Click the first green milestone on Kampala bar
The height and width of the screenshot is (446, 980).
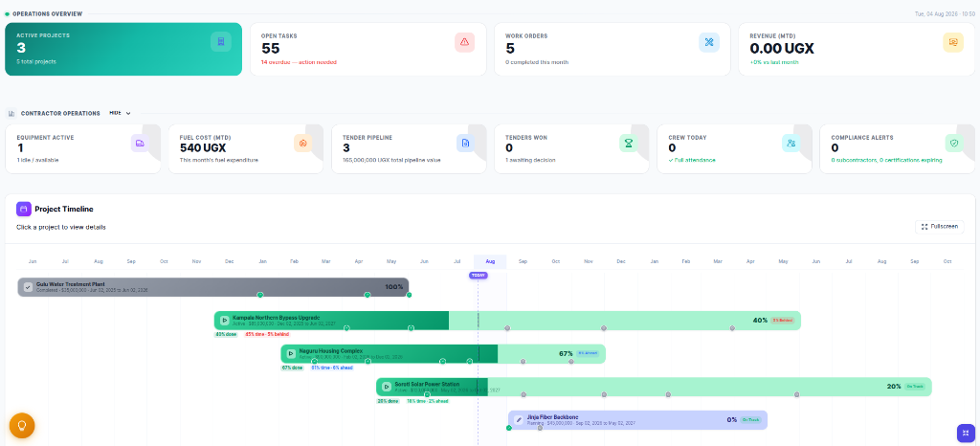[x=346, y=328]
